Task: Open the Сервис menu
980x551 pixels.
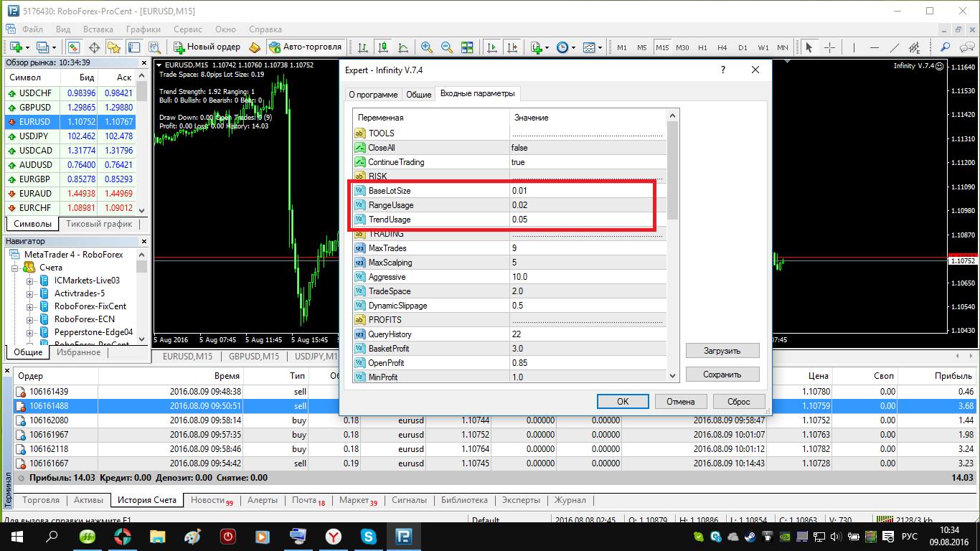Action: (188, 29)
